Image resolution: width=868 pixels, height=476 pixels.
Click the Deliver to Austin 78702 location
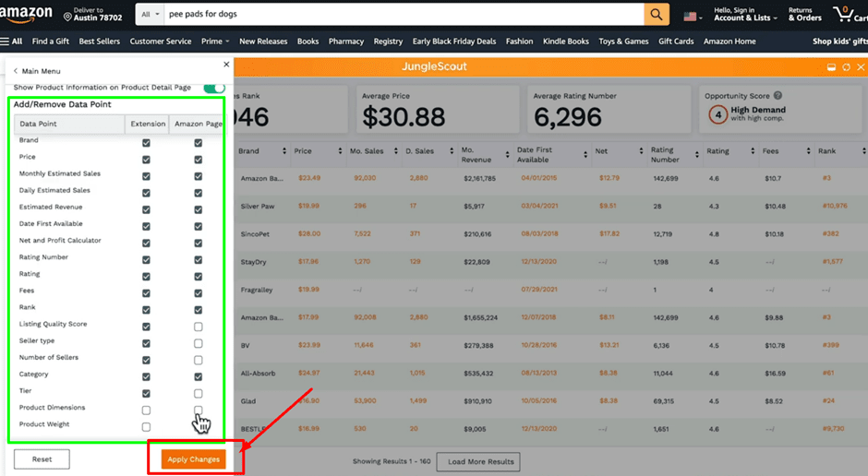coord(92,14)
